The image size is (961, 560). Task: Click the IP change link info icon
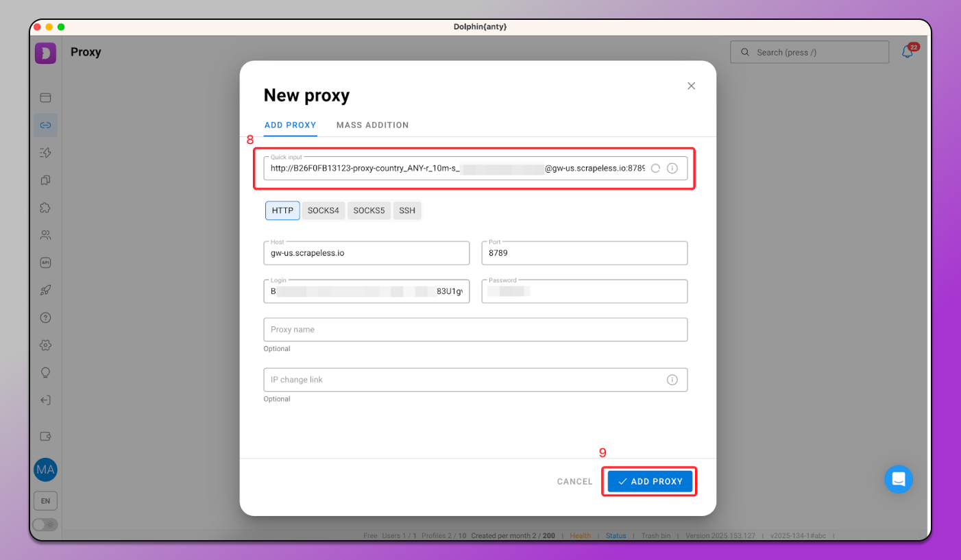672,380
